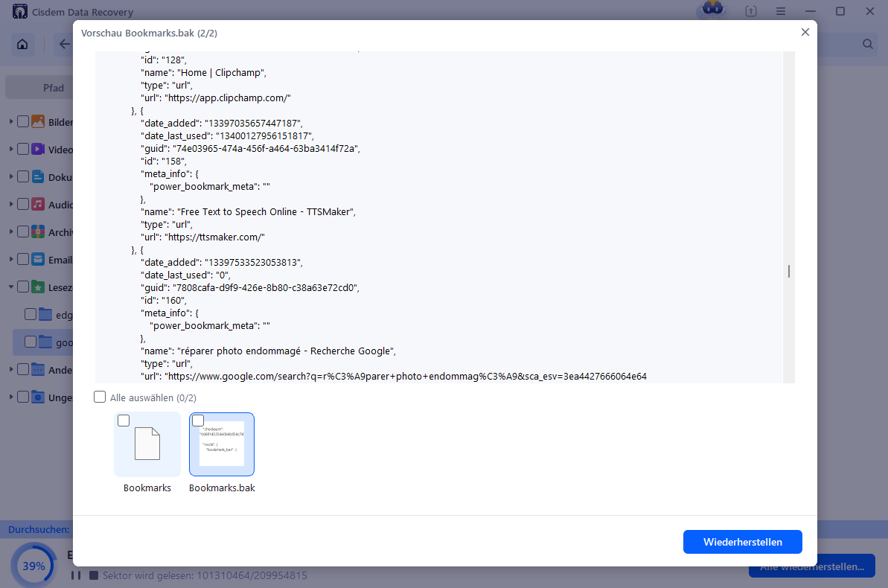Viewport: 888px width, 588px height.
Task: Click the back arrow button
Action: [64, 44]
